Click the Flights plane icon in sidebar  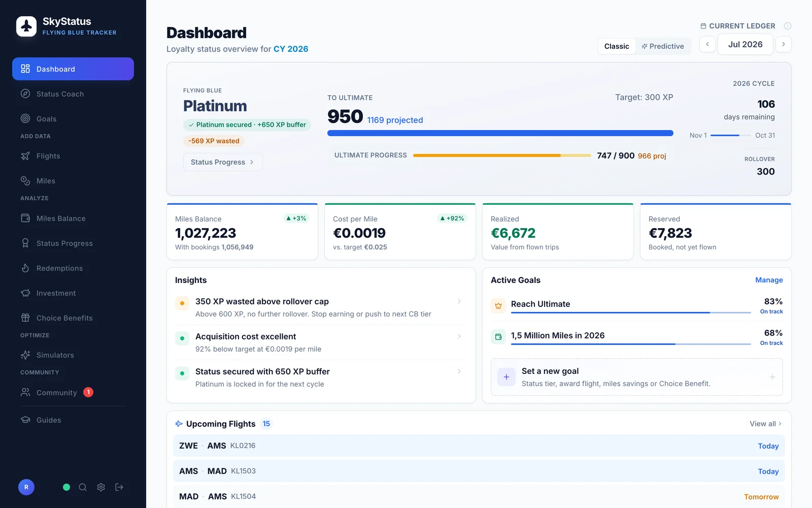(x=25, y=156)
